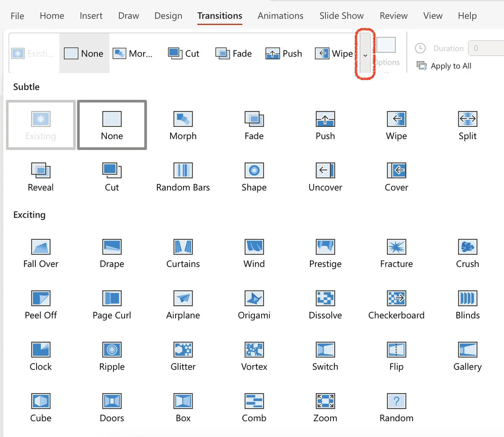Click the Apply to All button
This screenshot has width=504, height=437.
point(444,66)
